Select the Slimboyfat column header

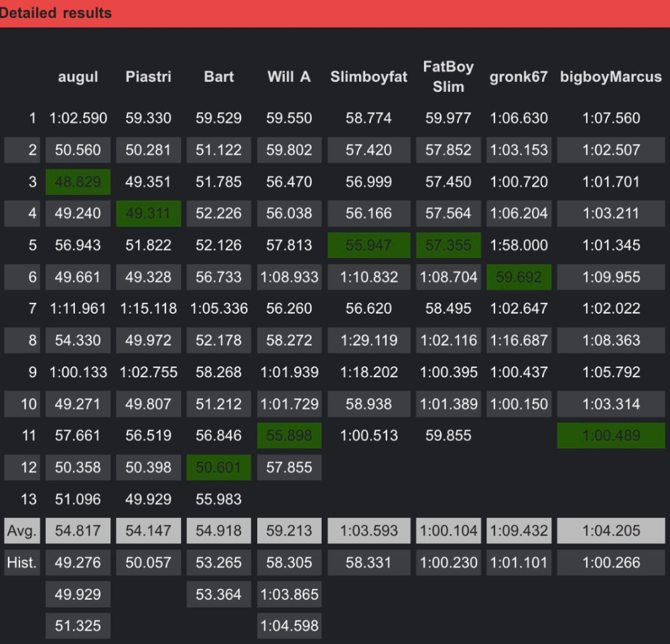click(368, 77)
